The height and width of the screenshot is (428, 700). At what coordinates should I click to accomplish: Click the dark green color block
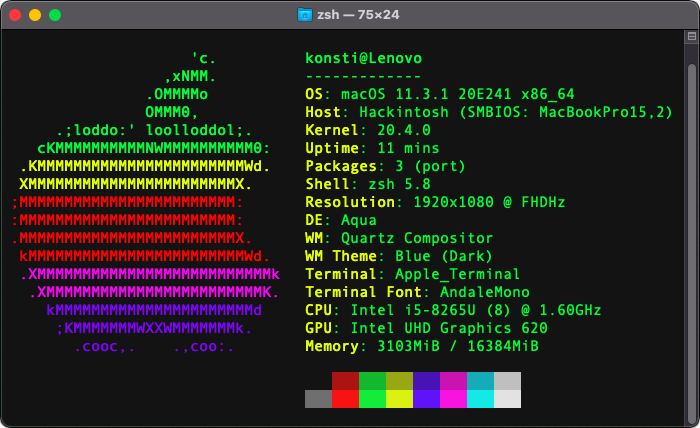[372, 381]
